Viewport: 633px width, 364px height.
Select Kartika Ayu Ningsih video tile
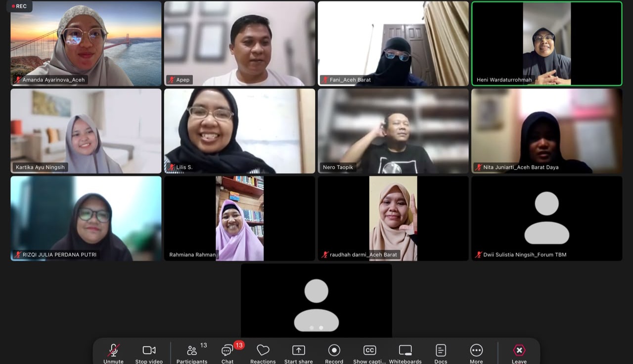[86, 131]
